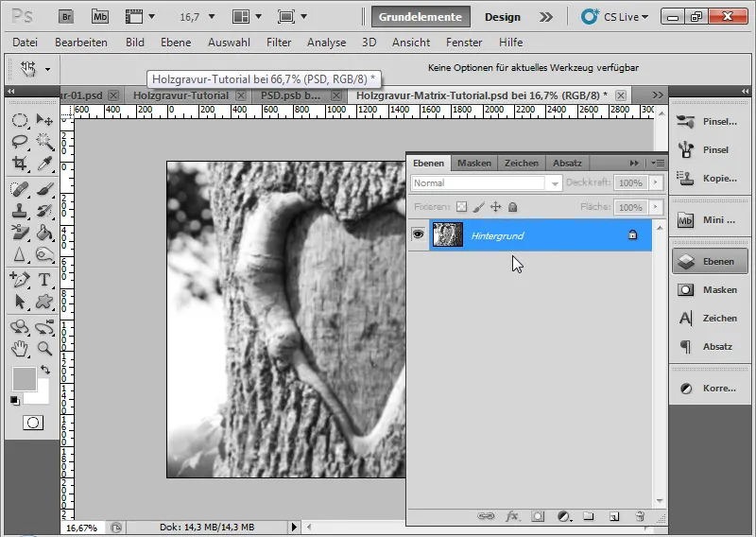Open the Filter menu
Viewport: 756px width, 537px height.
(x=279, y=43)
